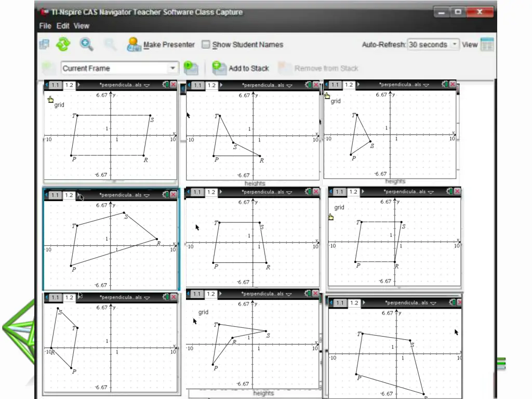Open the Edit menu
532x399 pixels.
pyautogui.click(x=63, y=26)
